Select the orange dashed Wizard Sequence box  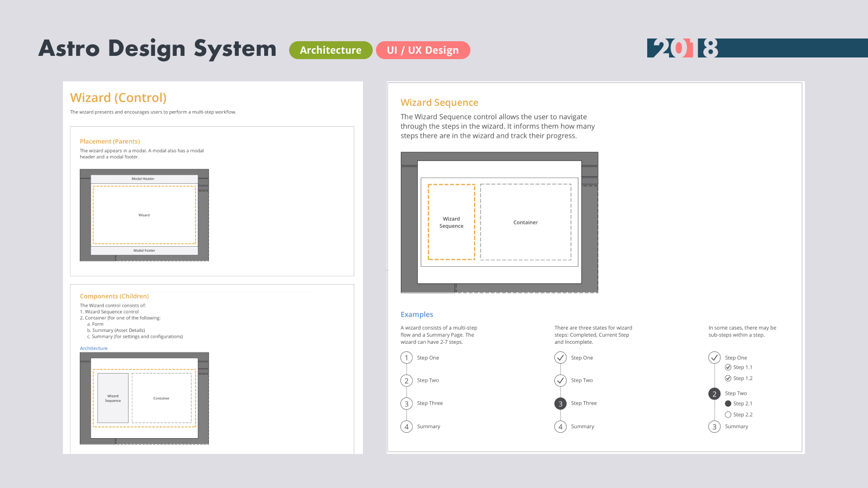451,222
